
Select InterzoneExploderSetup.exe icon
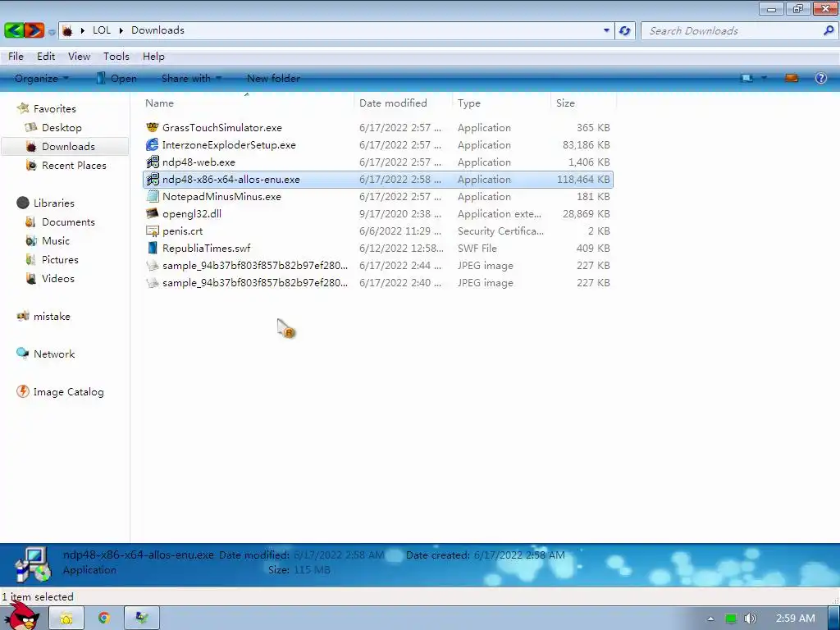coord(153,144)
